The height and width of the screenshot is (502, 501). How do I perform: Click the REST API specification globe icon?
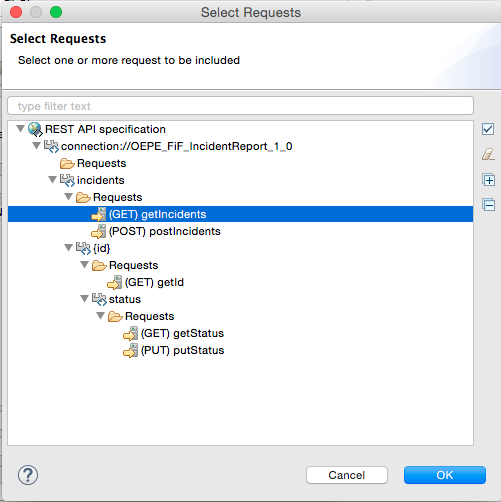coord(35,129)
